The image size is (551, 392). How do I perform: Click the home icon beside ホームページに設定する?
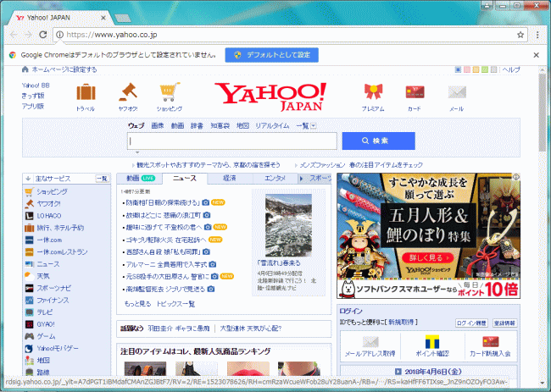(x=25, y=69)
